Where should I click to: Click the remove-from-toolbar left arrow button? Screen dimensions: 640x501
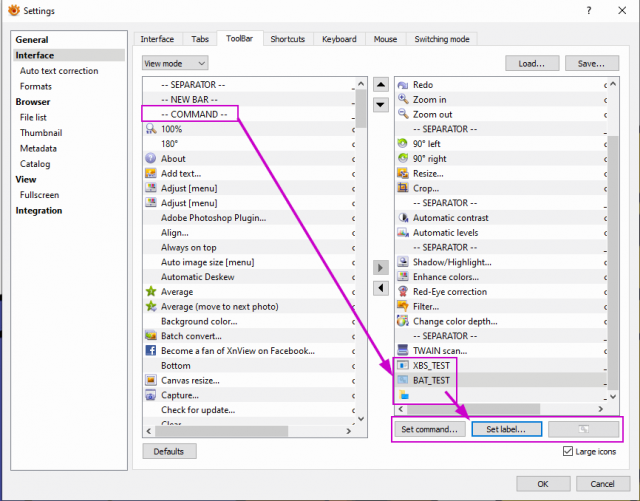click(x=380, y=288)
